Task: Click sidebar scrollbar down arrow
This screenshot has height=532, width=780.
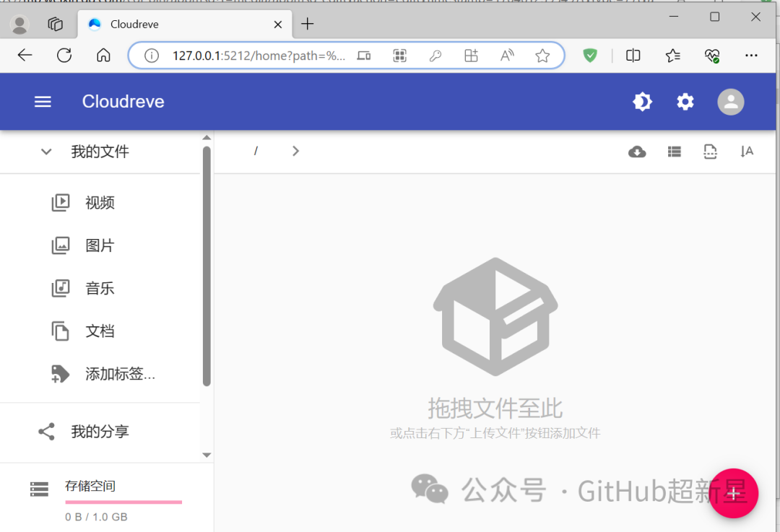Action: (x=207, y=455)
